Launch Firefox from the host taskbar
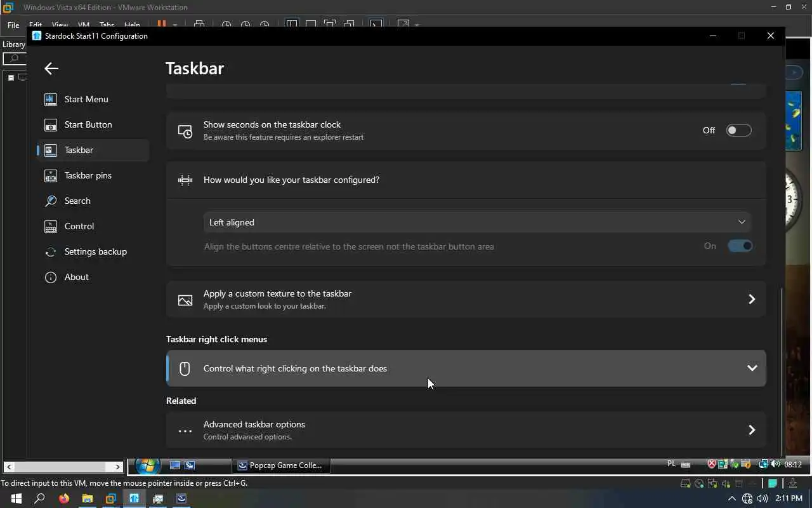Viewport: 812px width, 508px height. click(x=63, y=498)
